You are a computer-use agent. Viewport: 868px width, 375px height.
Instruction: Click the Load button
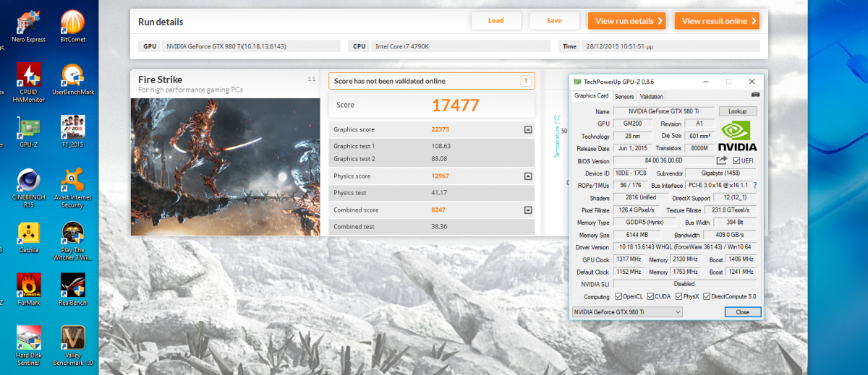[496, 21]
